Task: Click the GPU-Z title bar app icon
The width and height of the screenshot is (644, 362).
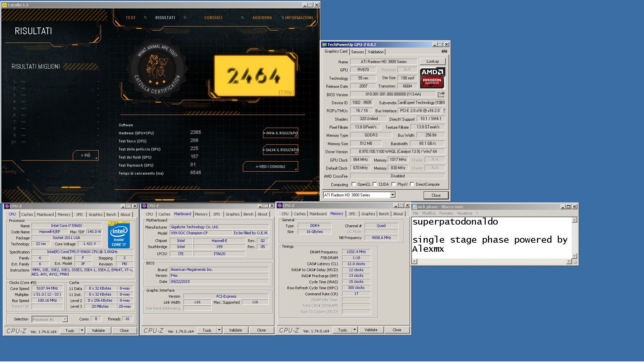Action: point(324,45)
